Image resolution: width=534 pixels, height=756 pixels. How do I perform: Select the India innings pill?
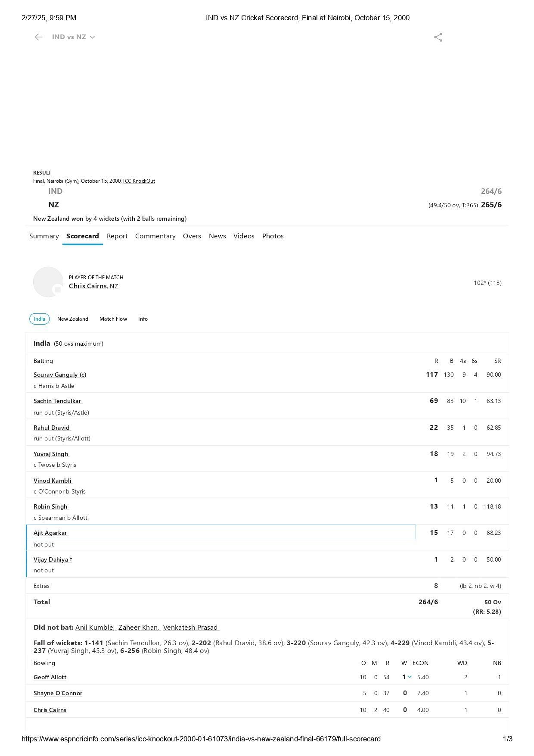pyautogui.click(x=39, y=319)
